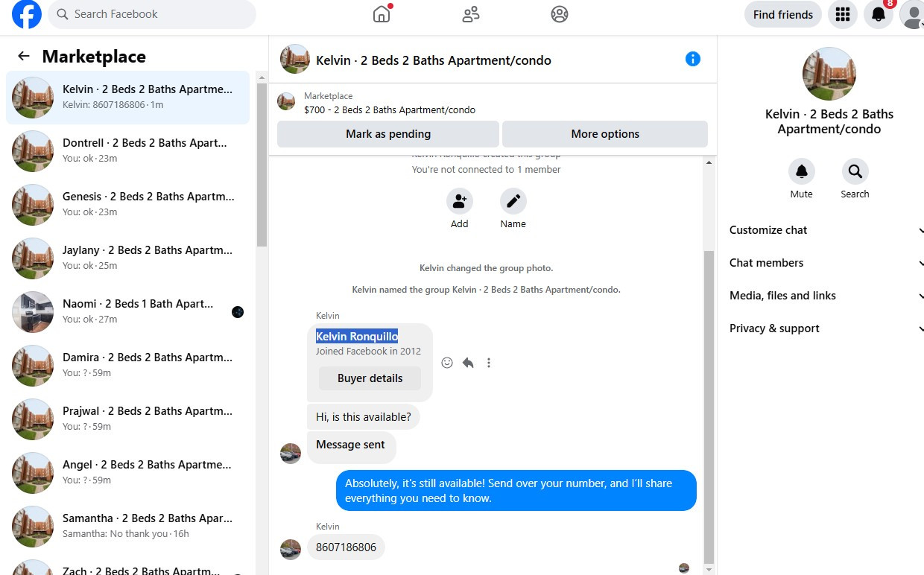
Task: Open notifications bell with badge
Action: [879, 14]
